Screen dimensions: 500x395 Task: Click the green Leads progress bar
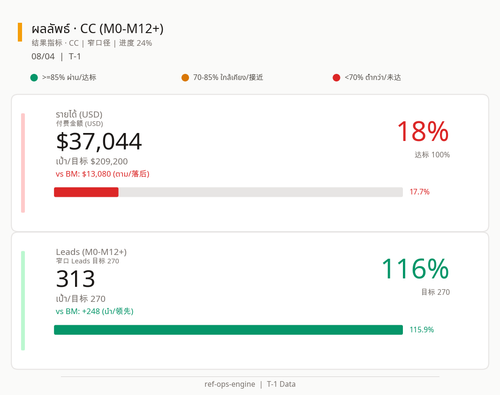click(x=228, y=330)
